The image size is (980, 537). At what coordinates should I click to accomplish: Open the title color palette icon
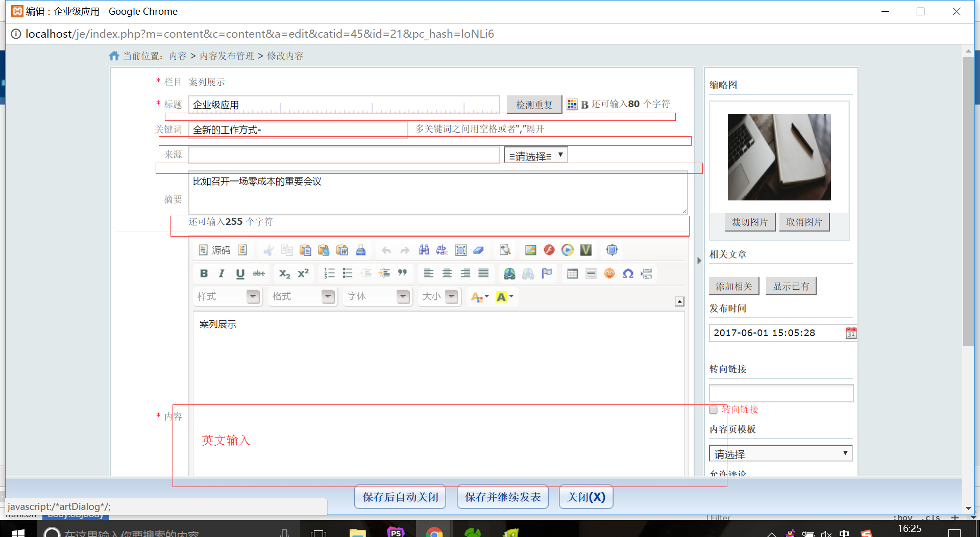click(x=572, y=105)
